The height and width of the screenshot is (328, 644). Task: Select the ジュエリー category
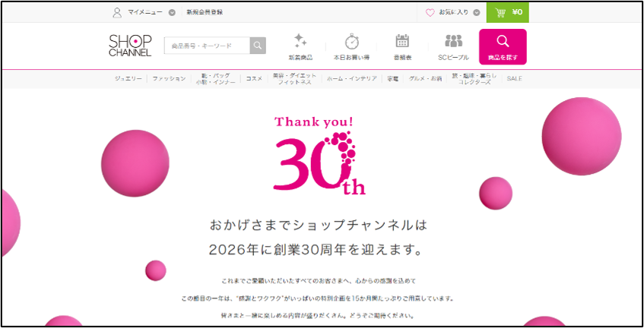(x=128, y=79)
